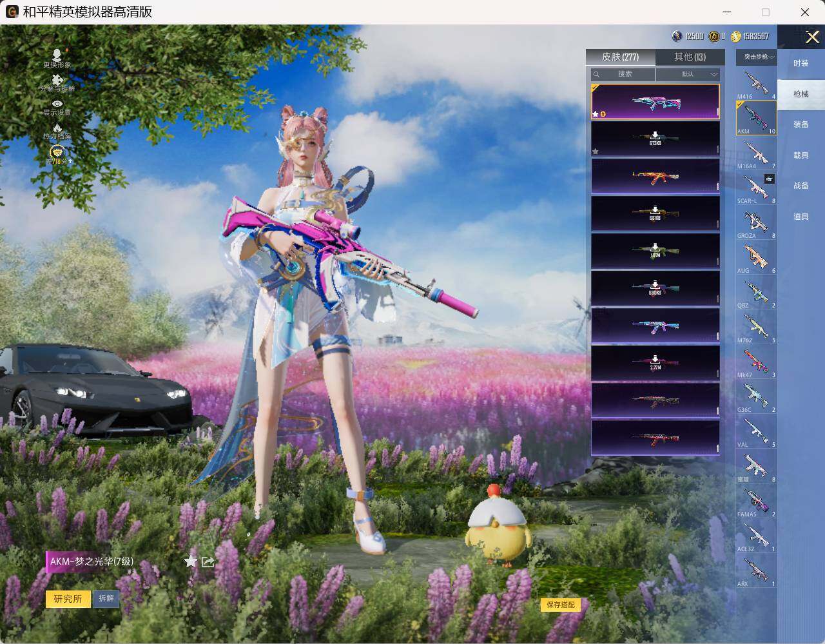This screenshot has height=644, width=825.
Task: Select the red-white AKM skin in the last card
Action: pyautogui.click(x=655, y=438)
